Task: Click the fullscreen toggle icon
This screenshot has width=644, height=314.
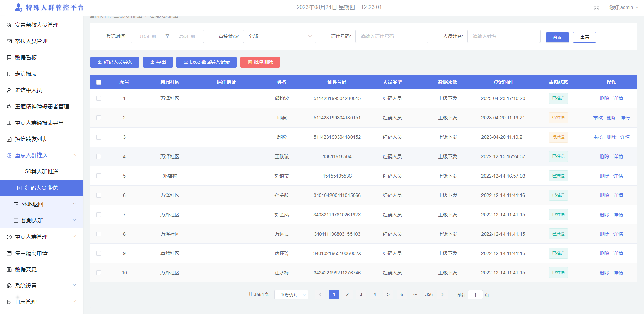Action: pyautogui.click(x=596, y=8)
